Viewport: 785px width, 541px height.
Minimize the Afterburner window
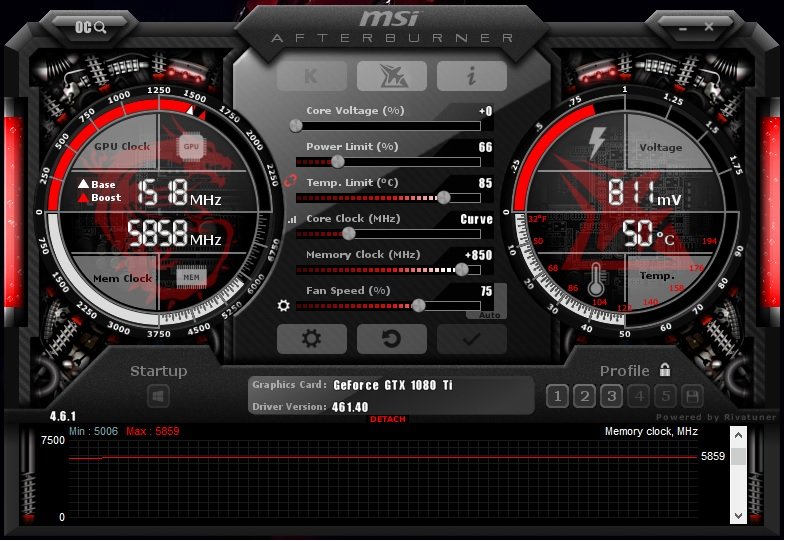pyautogui.click(x=683, y=28)
